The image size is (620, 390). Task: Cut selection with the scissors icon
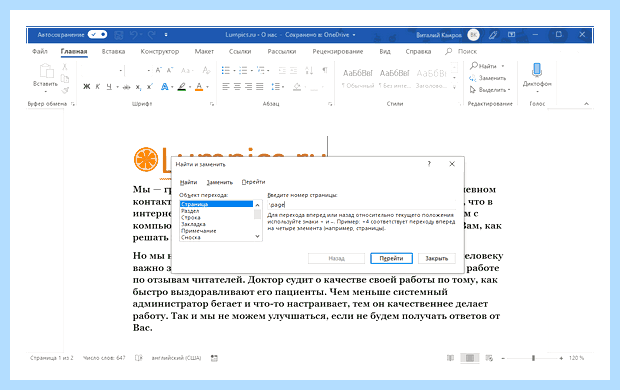tap(65, 67)
